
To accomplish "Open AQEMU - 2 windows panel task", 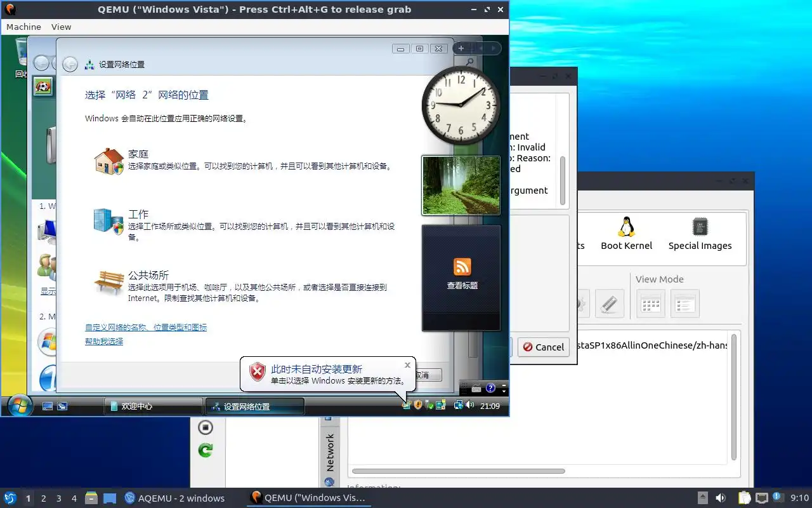I will (174, 498).
